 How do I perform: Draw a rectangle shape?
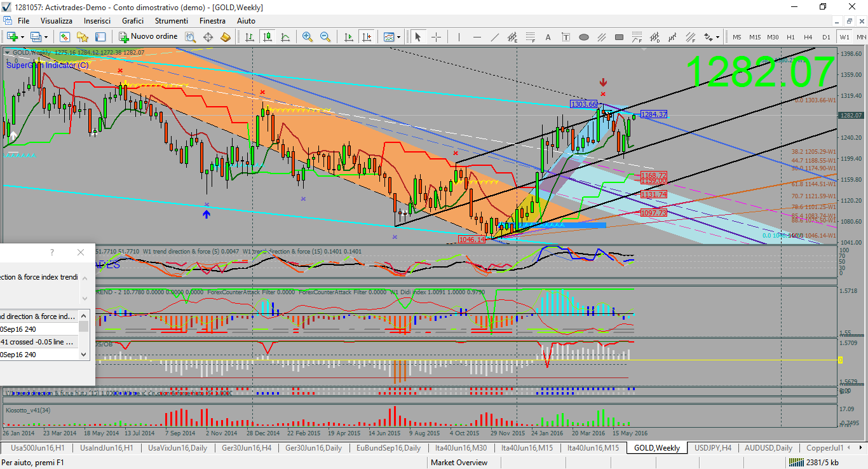619,37
